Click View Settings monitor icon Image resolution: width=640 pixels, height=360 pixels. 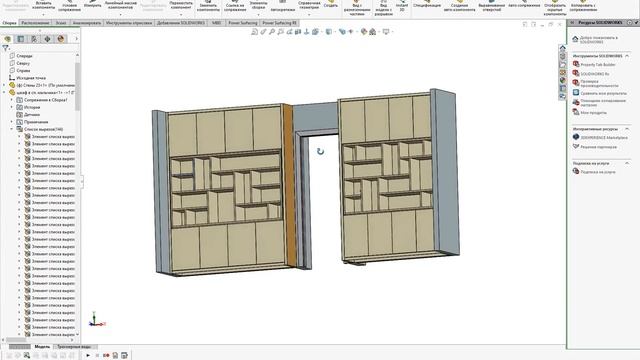(386, 31)
